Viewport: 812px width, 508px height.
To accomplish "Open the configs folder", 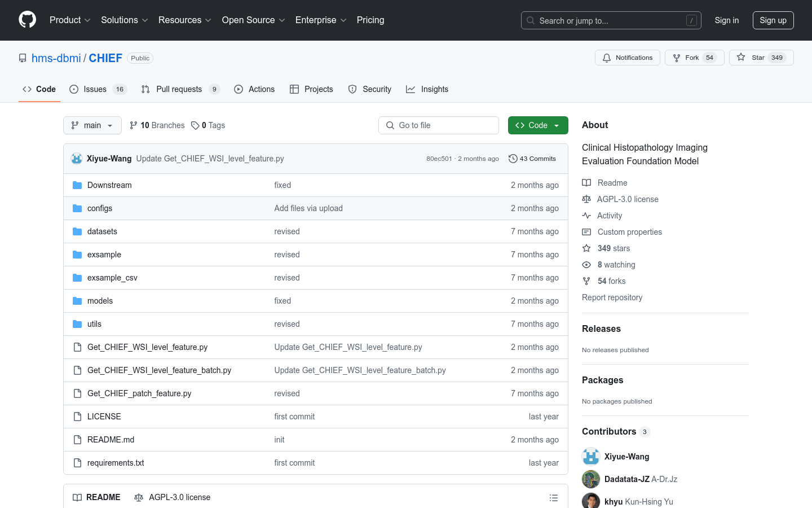I will (x=100, y=208).
